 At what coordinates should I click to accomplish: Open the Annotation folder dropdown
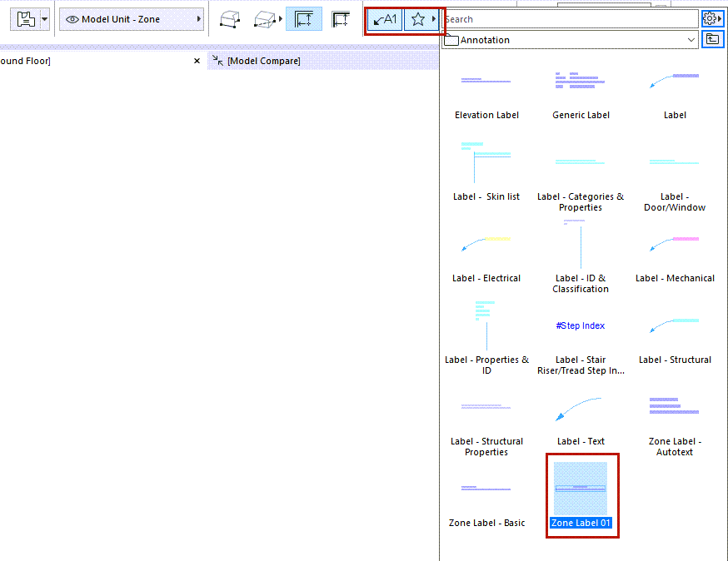570,40
